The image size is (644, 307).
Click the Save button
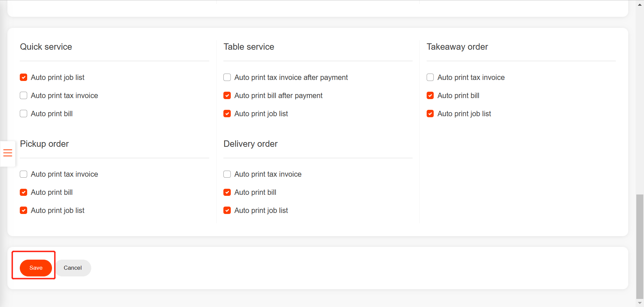click(36, 268)
